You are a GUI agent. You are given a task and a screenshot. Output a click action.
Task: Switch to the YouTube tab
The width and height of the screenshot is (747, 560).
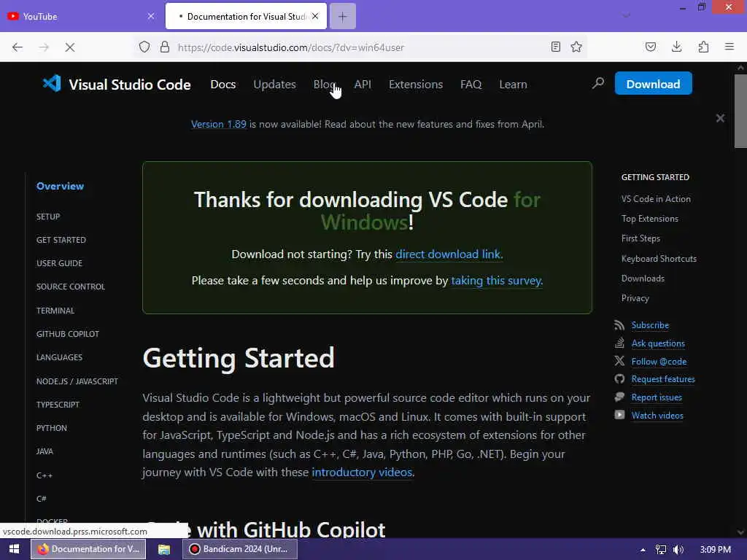point(81,16)
